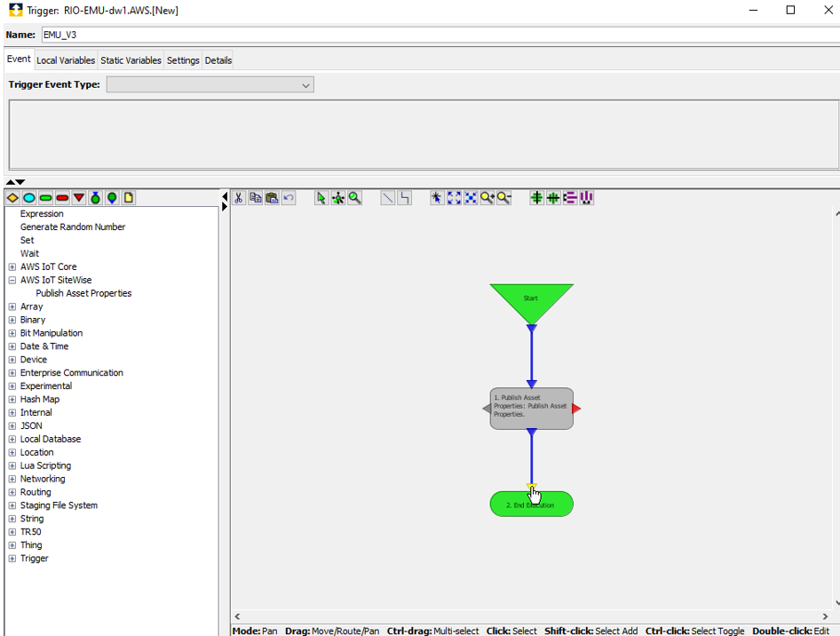Image resolution: width=840 pixels, height=636 pixels.
Task: Expand the JSON category
Action: (12, 426)
